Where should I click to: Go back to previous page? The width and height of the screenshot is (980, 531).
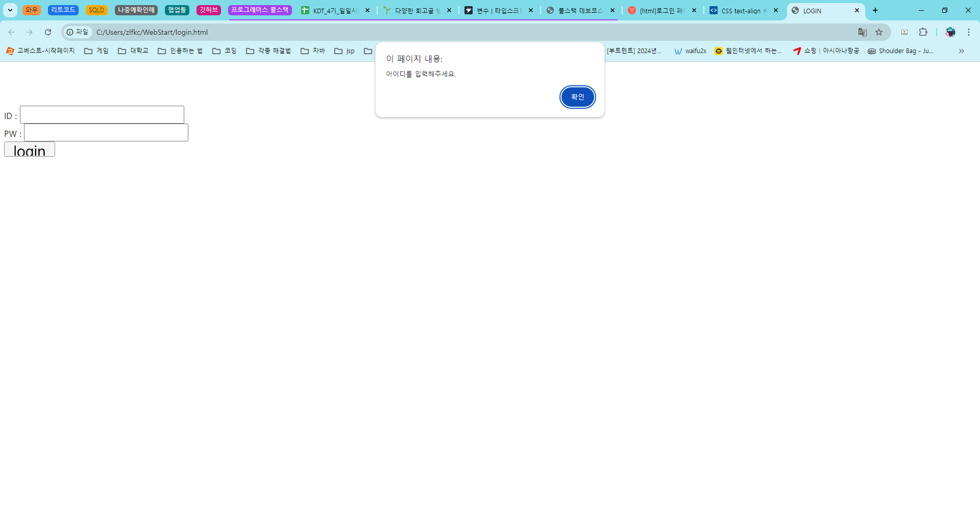[11, 32]
